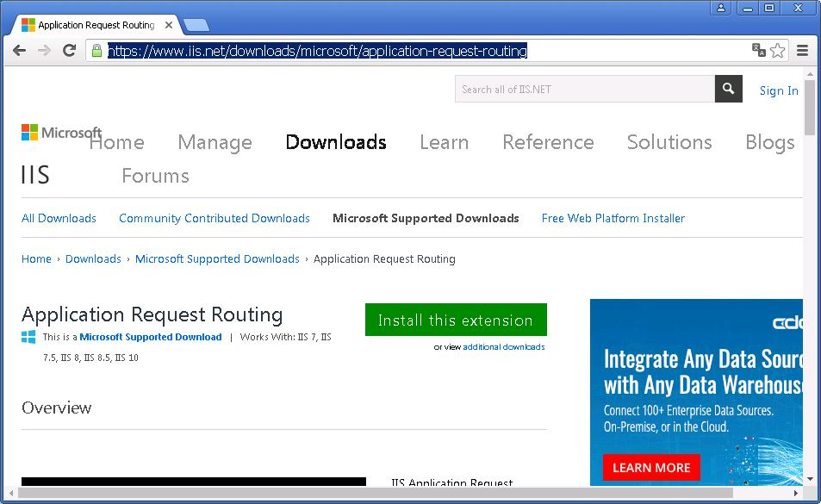Click the LEARN MORE ad button
The width and height of the screenshot is (821, 504).
click(x=651, y=467)
